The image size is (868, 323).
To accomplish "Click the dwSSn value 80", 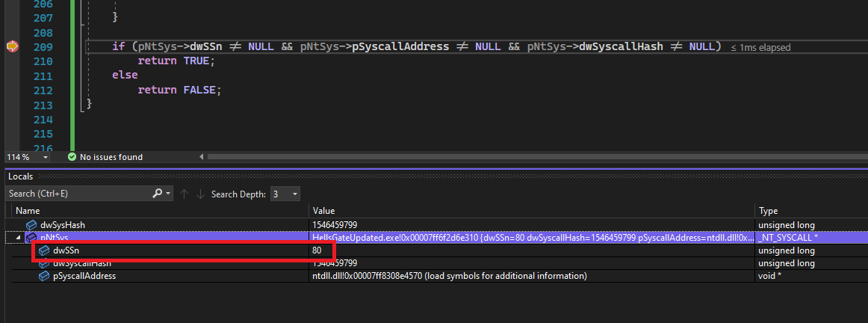I will pyautogui.click(x=317, y=250).
